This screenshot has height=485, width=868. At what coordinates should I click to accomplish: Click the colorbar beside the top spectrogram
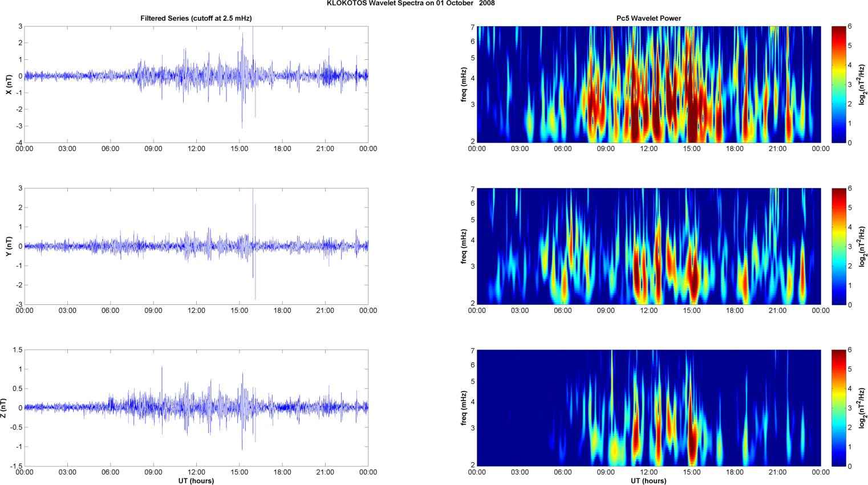839,84
